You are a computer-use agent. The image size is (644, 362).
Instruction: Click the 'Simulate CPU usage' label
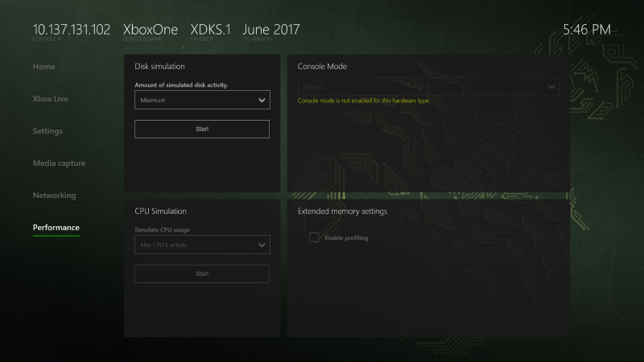163,230
